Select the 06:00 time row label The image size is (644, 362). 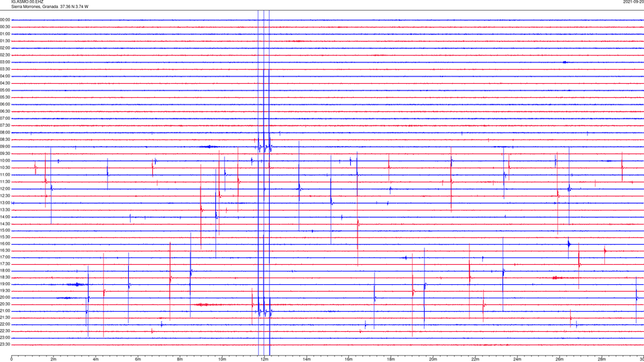pyautogui.click(x=5, y=105)
